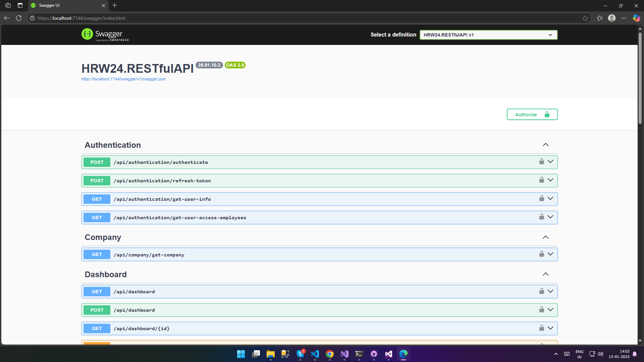Open Visual Studio Code from taskbar
Viewport: 644px width, 362px height.
315,354
